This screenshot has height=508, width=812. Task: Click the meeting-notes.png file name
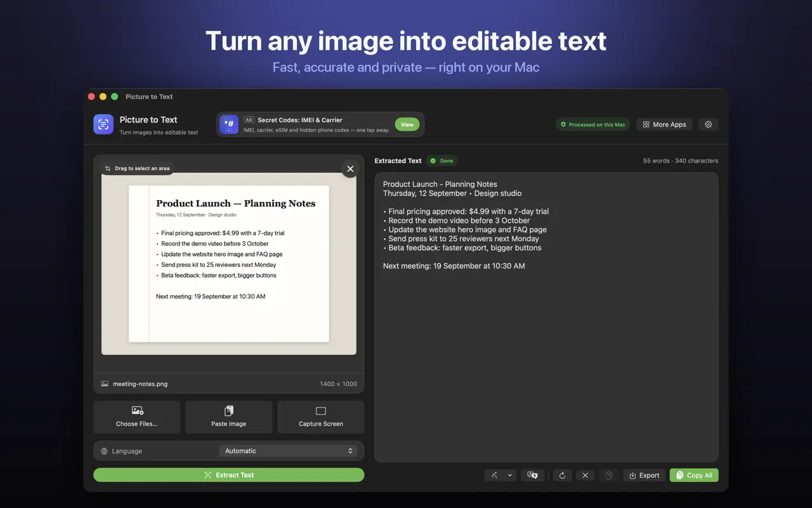140,384
